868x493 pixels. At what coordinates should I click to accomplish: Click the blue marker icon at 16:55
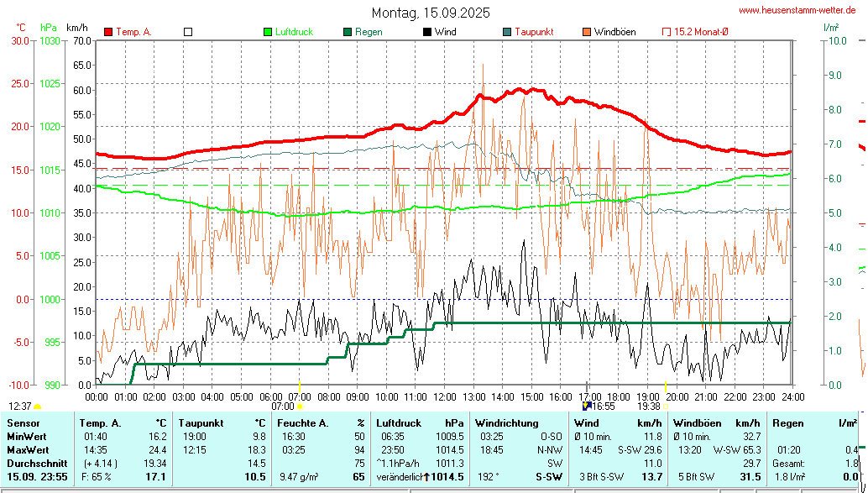(586, 406)
